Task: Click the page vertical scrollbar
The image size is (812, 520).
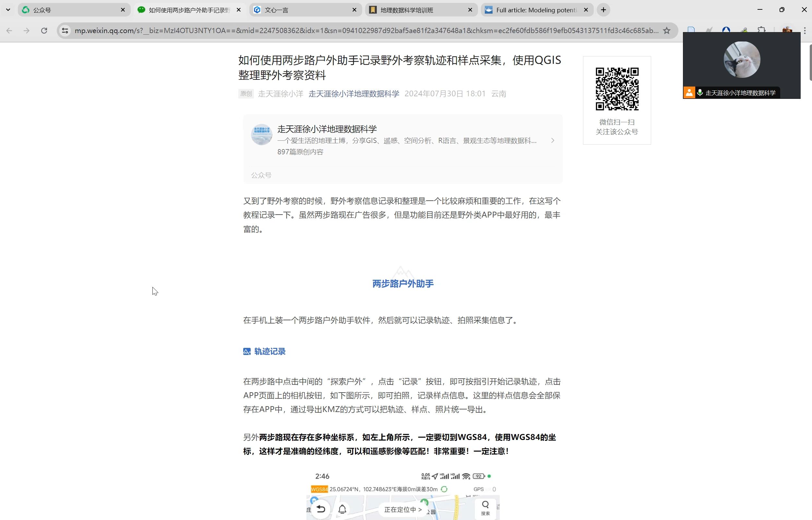Action: click(810, 63)
